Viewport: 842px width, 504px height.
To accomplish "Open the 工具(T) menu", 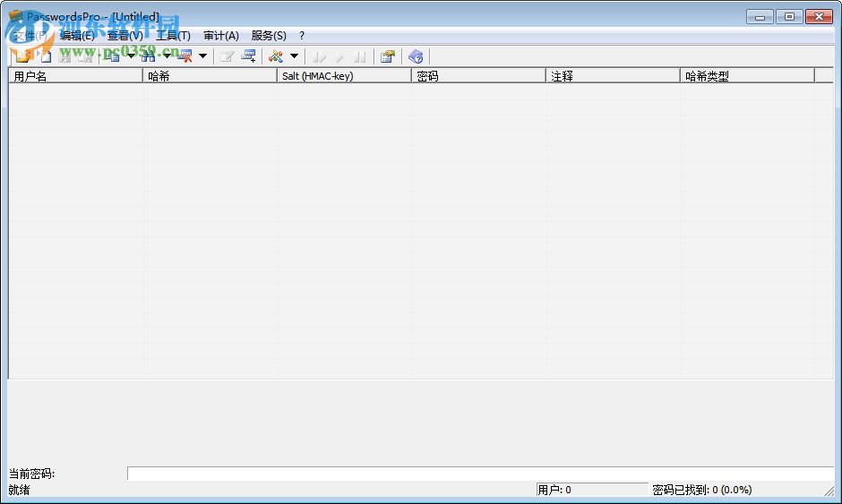I will click(173, 36).
